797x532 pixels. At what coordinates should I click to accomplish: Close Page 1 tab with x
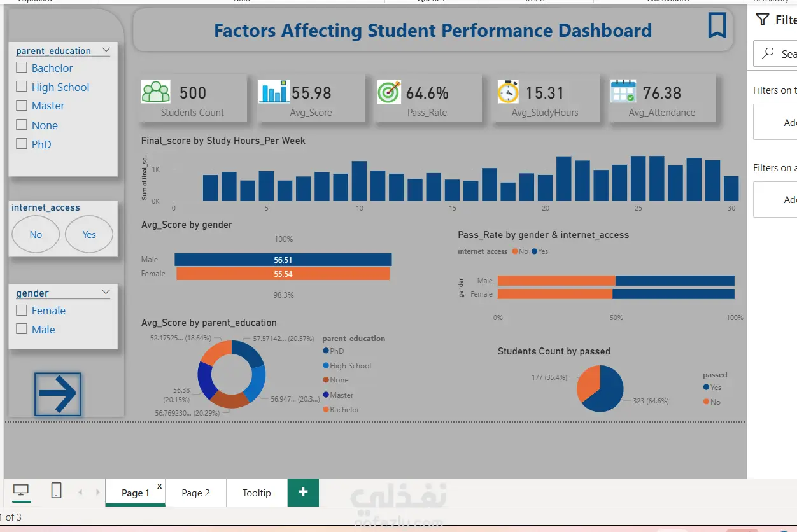(x=159, y=486)
